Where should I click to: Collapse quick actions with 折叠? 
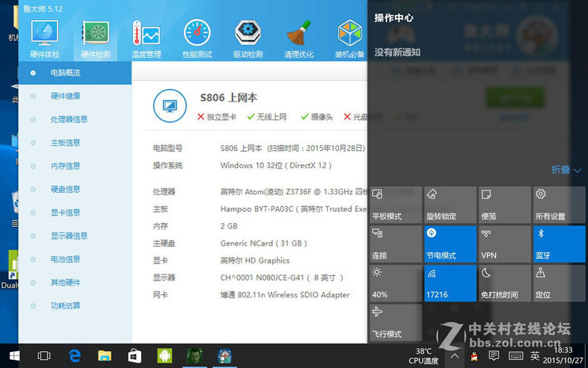click(x=566, y=170)
